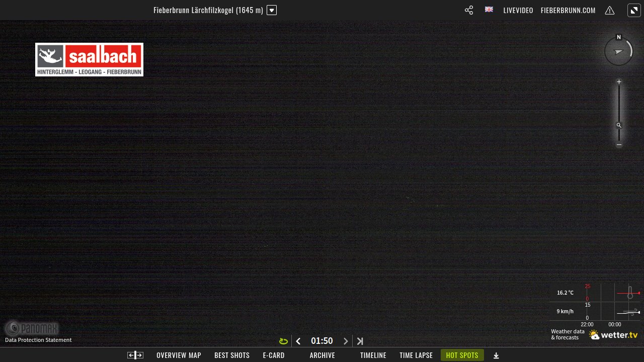Zoom out with the minus icon
This screenshot has height=362, width=644.
click(x=619, y=145)
